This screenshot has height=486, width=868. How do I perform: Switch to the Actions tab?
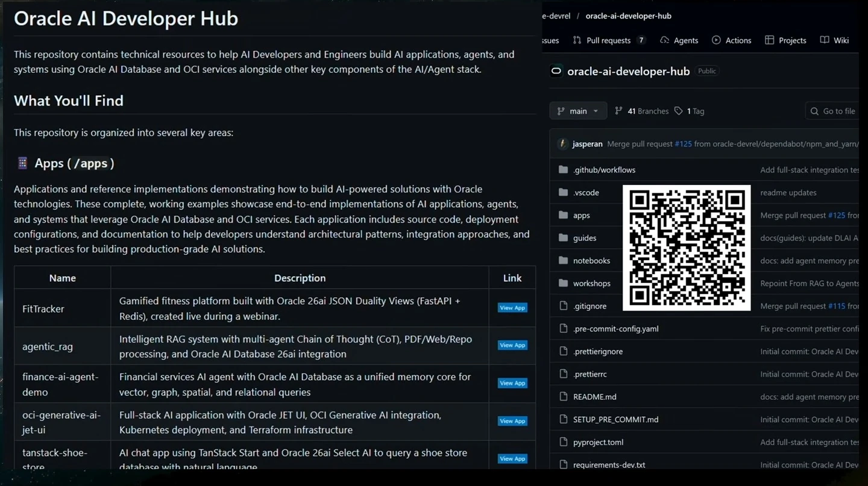pos(732,40)
